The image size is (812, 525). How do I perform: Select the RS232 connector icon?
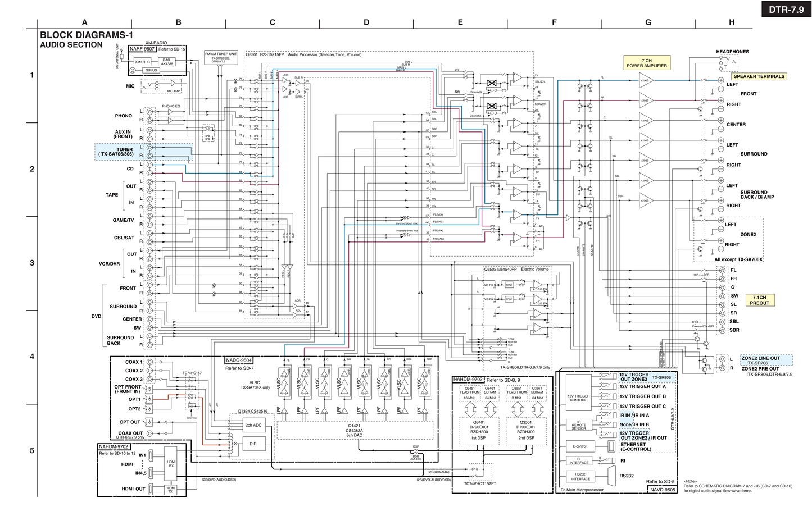612,476
